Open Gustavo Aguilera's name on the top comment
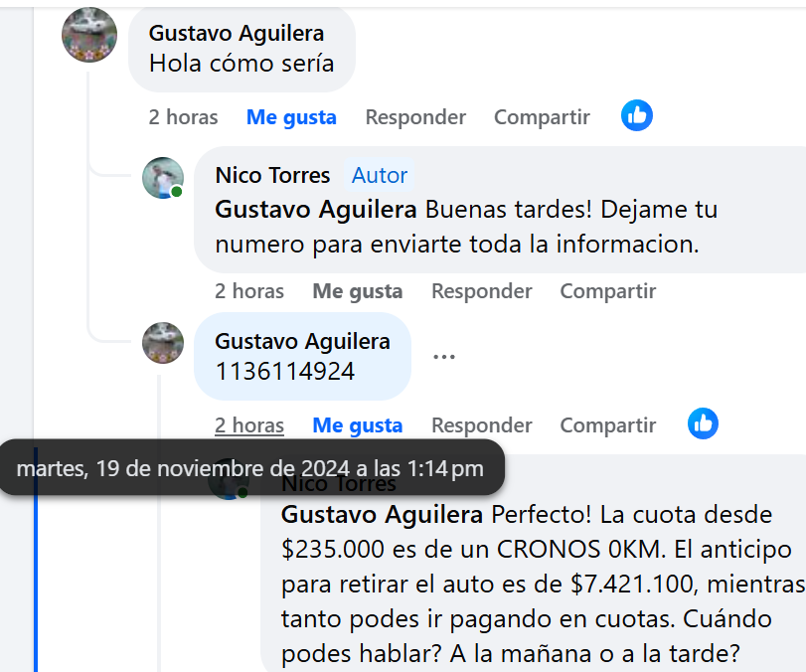 (x=237, y=34)
